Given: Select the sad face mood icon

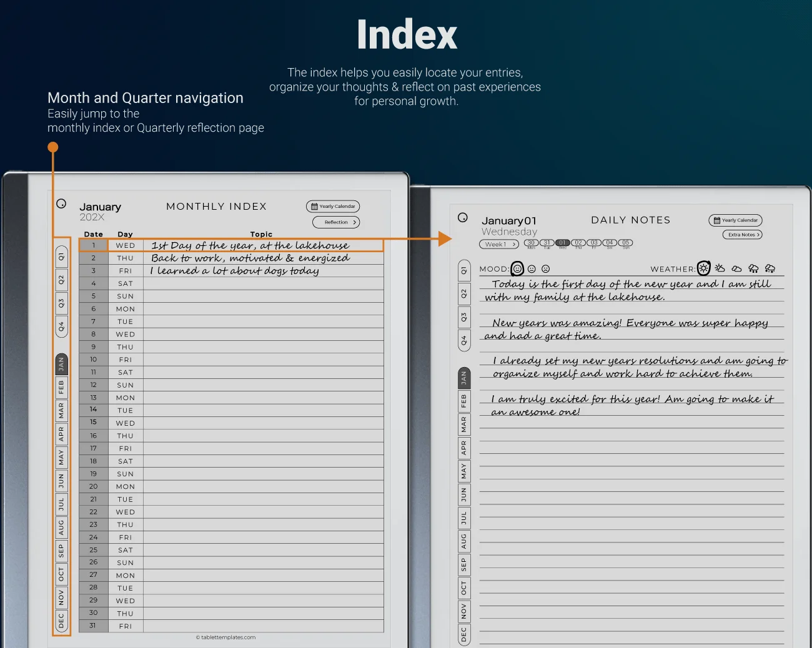Looking at the screenshot, I should click(x=545, y=269).
